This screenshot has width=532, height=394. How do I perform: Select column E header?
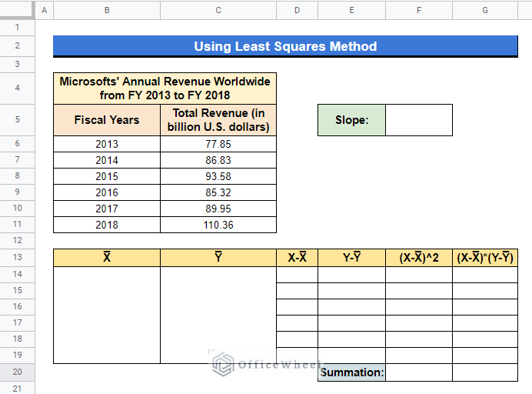pos(351,10)
